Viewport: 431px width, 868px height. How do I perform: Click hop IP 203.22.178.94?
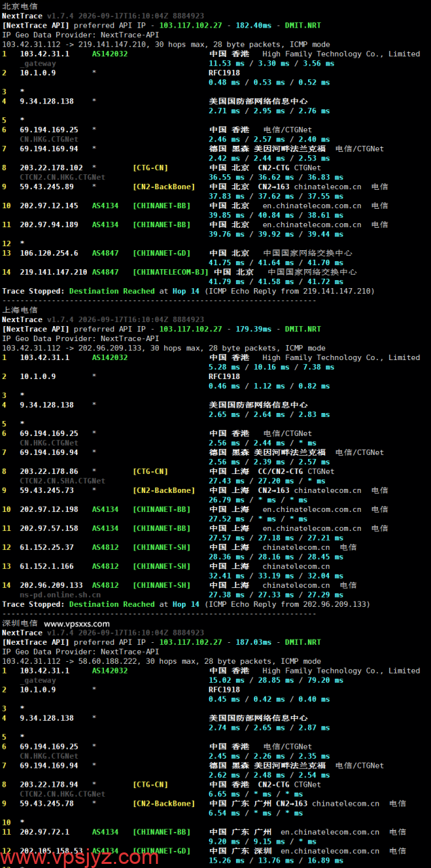click(x=49, y=785)
